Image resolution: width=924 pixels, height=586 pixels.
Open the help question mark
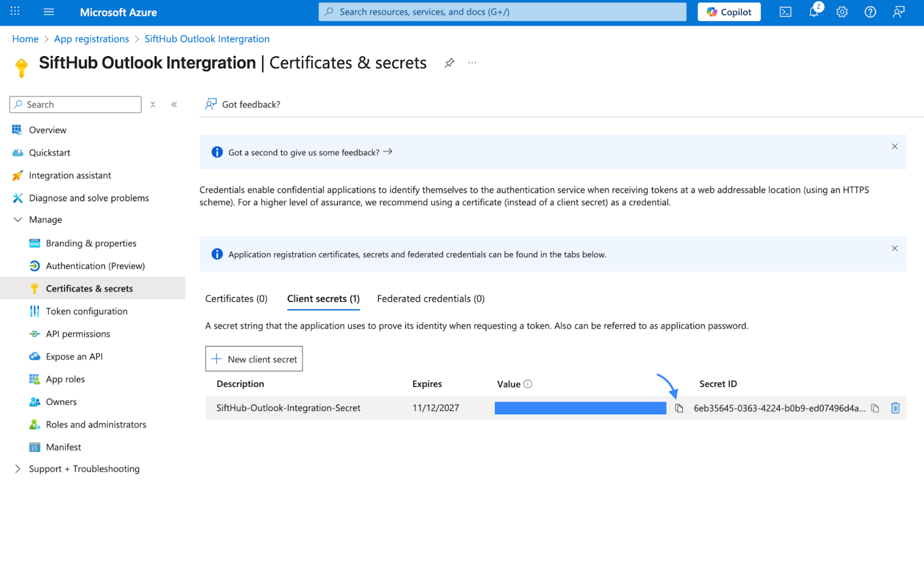(870, 12)
